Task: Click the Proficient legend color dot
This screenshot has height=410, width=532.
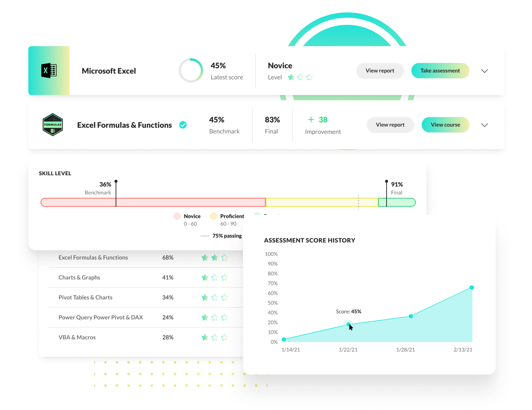Action: [213, 217]
